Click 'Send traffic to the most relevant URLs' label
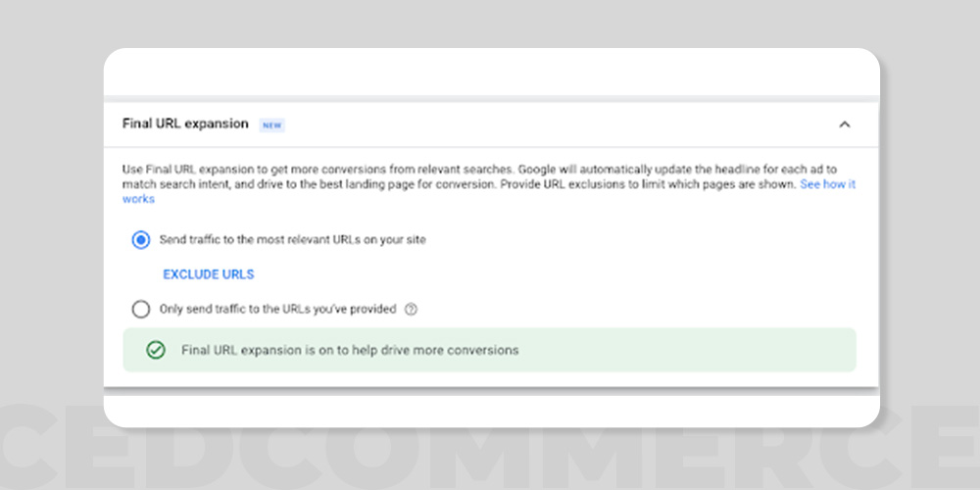The image size is (980, 490). (292, 239)
